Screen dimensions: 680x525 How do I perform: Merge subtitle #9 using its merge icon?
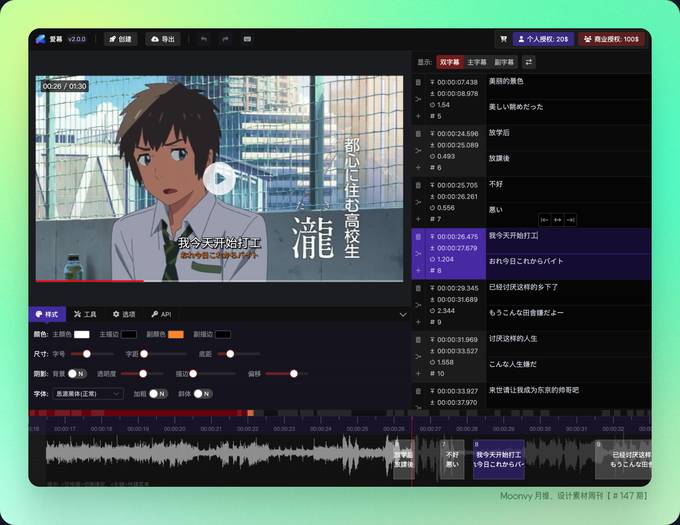pyautogui.click(x=418, y=305)
